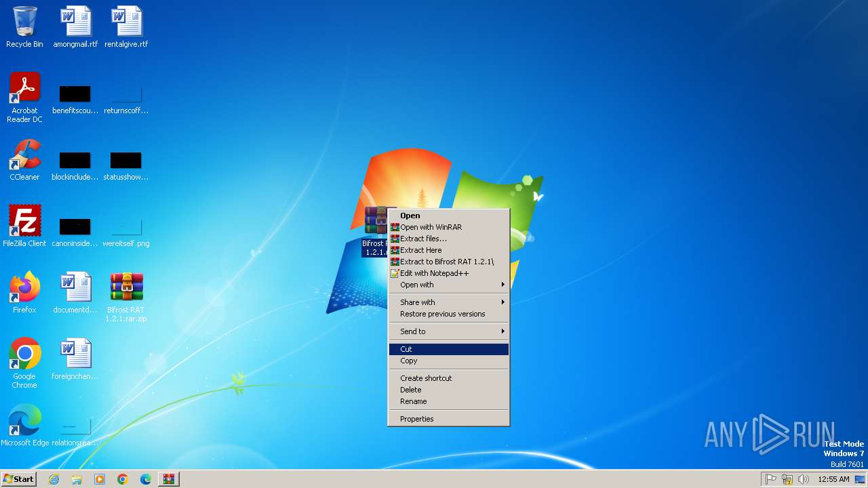Choose Edit with Notepad++
Viewport: 868px width, 488px height.
[448, 273]
